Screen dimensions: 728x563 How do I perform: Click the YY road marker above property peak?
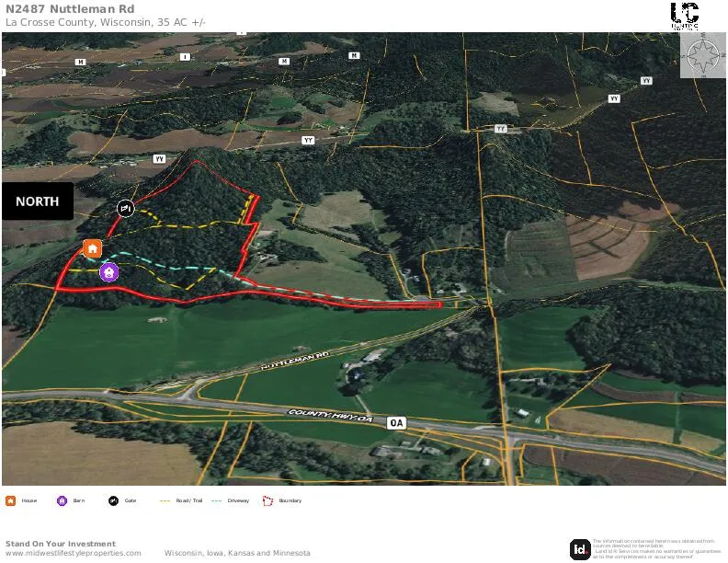[x=159, y=159]
